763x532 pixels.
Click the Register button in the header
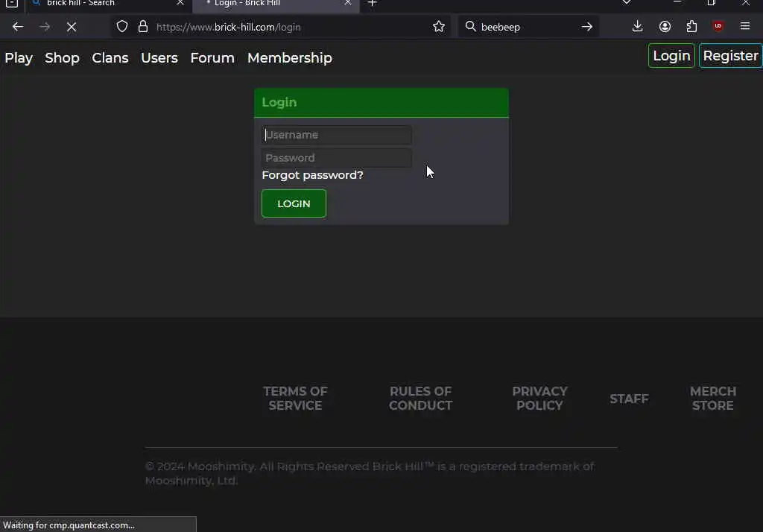tap(730, 55)
